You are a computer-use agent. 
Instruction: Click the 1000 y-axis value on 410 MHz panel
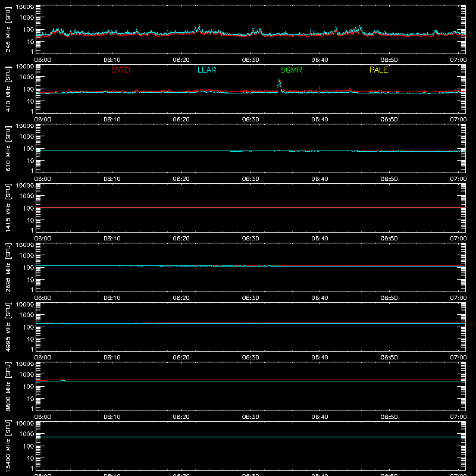(27, 77)
